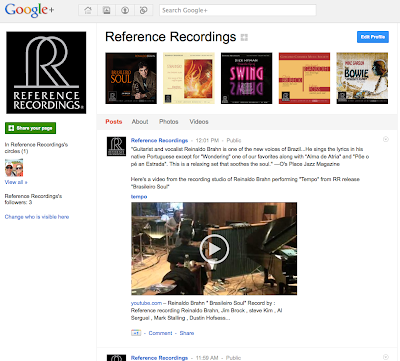Open options menu for 11:59 AM post
The height and width of the screenshot is (361, 400).
click(x=386, y=357)
